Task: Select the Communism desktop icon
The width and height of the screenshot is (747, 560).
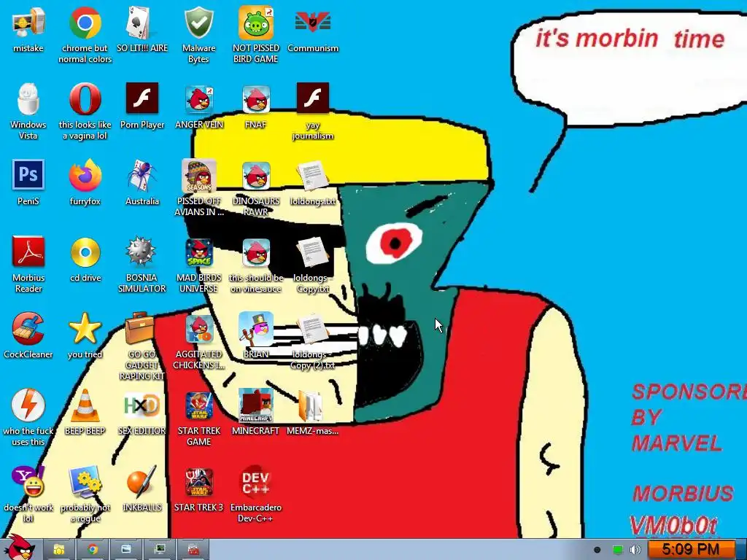Action: pos(312,23)
